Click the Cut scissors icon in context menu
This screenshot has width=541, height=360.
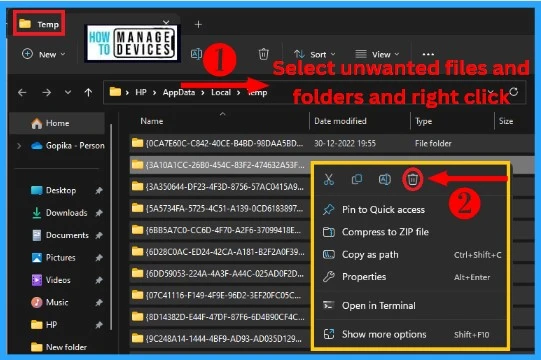(x=328, y=179)
